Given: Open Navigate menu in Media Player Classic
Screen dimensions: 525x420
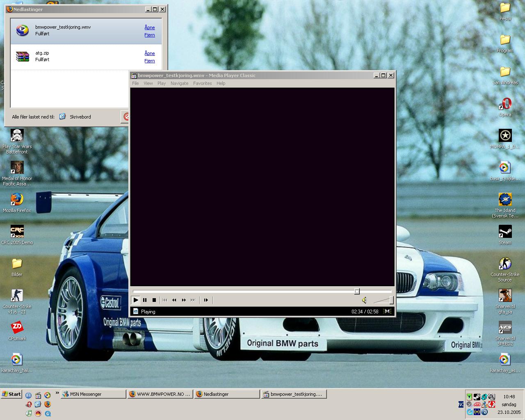Looking at the screenshot, I should coord(180,83).
